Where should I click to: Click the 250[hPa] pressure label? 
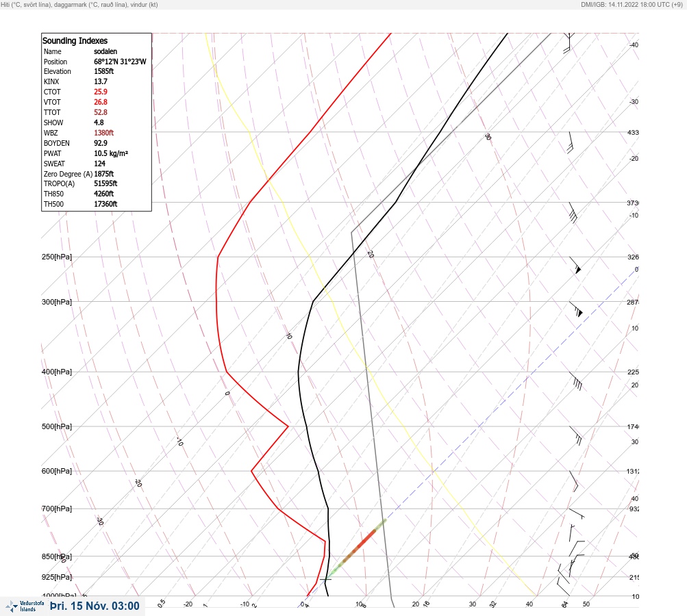(57, 257)
